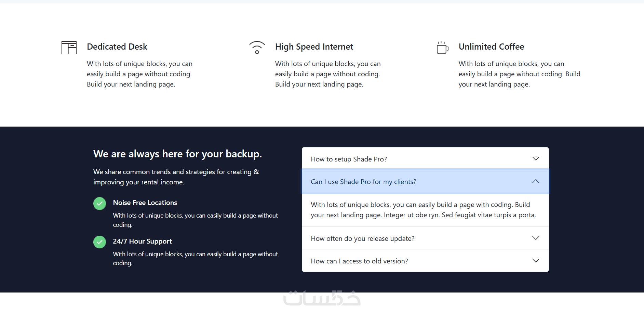Click the Noise Free Locations title
Viewport: 644px width, 312px height.
click(x=145, y=203)
